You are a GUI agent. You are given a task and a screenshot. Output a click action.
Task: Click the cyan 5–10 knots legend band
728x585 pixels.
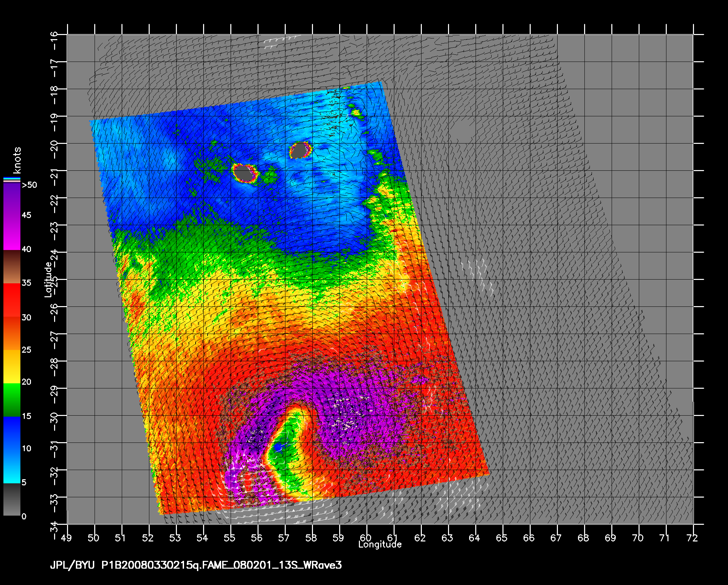click(x=12, y=466)
